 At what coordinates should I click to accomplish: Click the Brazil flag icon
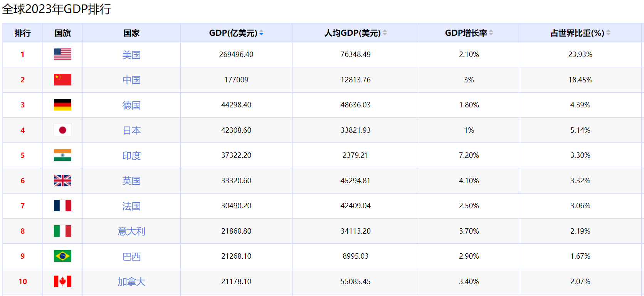[x=62, y=256]
